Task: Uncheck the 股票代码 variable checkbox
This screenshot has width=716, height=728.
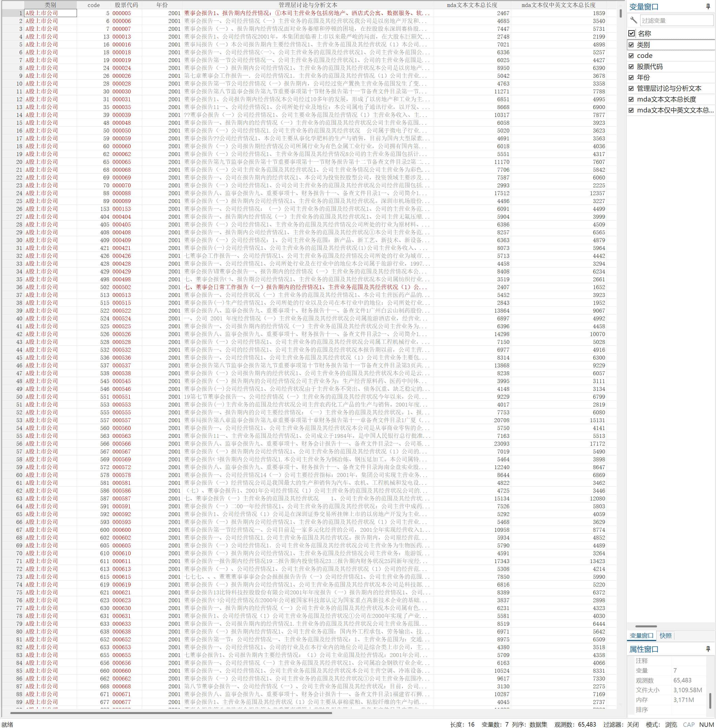Action: tap(632, 67)
